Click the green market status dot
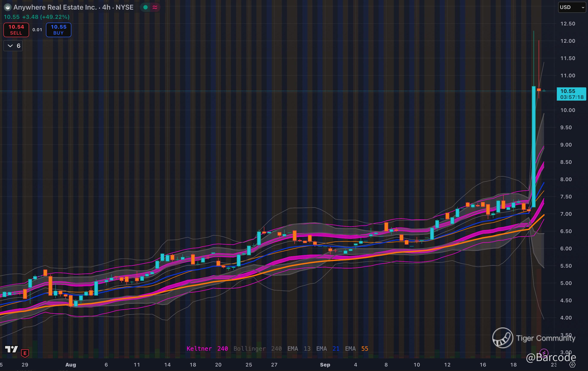588x371 pixels. [146, 7]
